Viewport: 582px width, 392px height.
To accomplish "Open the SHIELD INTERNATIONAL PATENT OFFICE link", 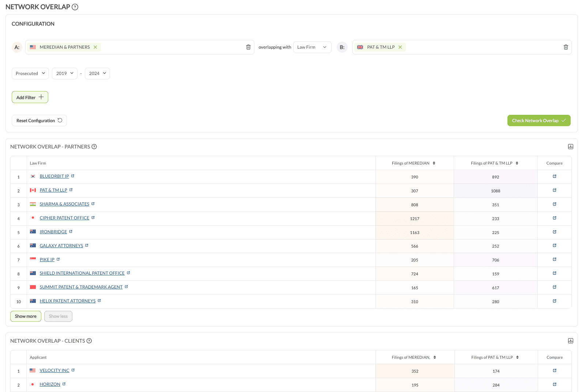I will [82, 273].
